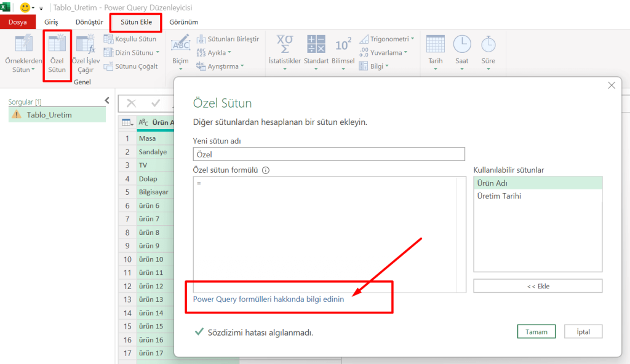Open Bilimsel scientific operations tool
Viewport: 630px width, 364px height.
click(343, 52)
